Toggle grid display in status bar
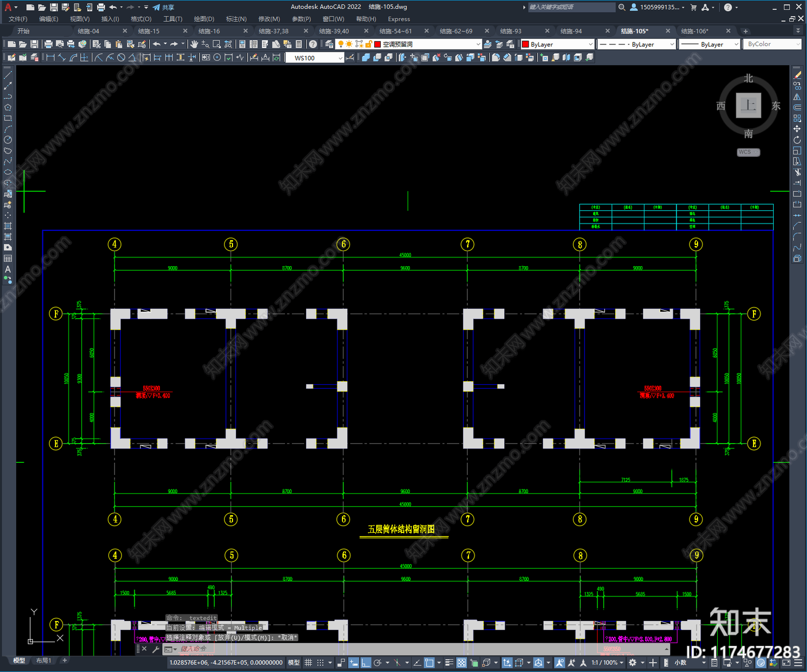 (308, 662)
